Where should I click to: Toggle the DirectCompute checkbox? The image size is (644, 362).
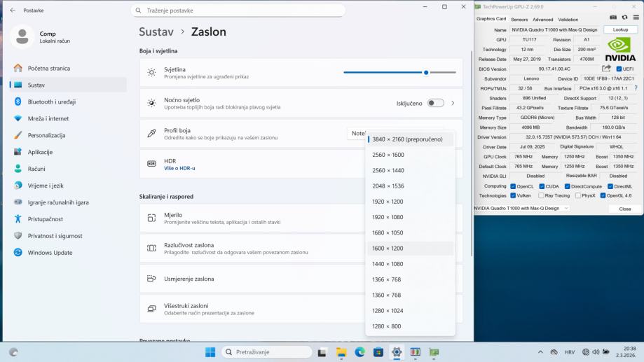[567, 186]
